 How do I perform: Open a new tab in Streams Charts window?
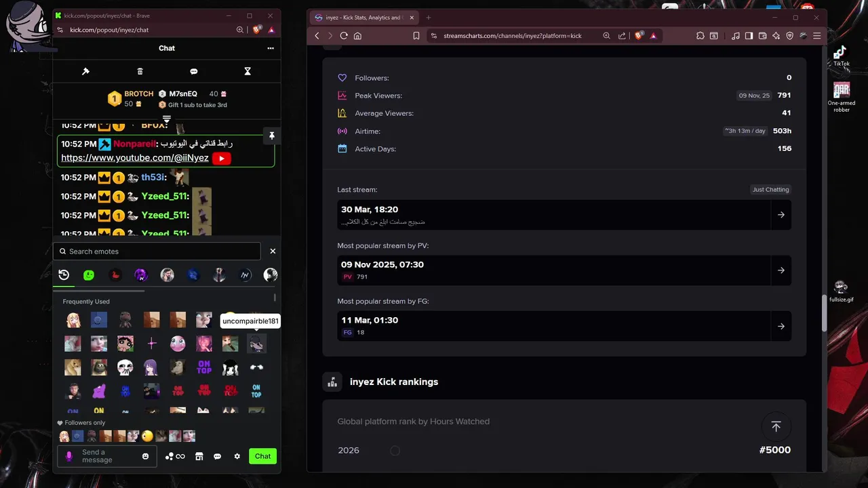428,18
